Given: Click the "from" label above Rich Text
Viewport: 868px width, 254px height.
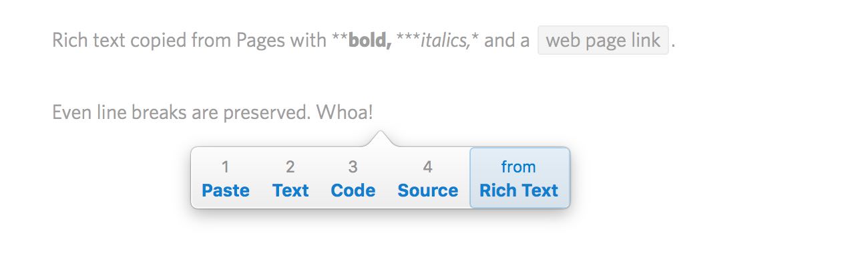Looking at the screenshot, I should pos(519,166).
